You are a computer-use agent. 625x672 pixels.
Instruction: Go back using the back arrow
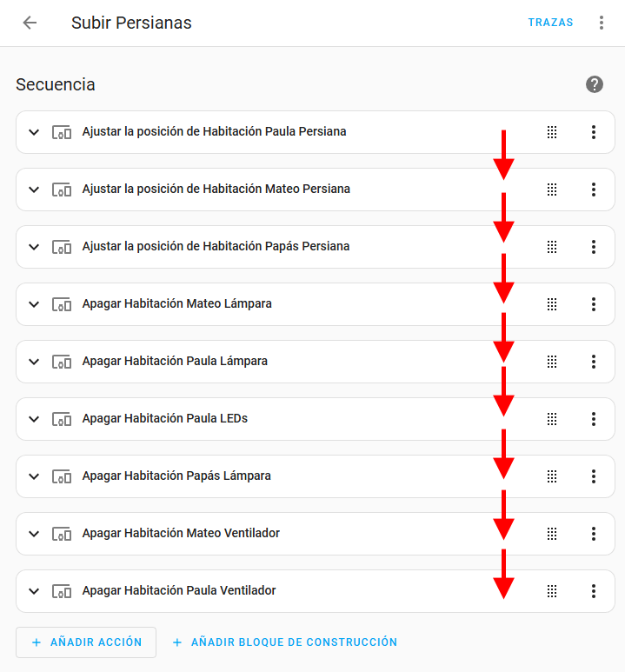tap(30, 23)
